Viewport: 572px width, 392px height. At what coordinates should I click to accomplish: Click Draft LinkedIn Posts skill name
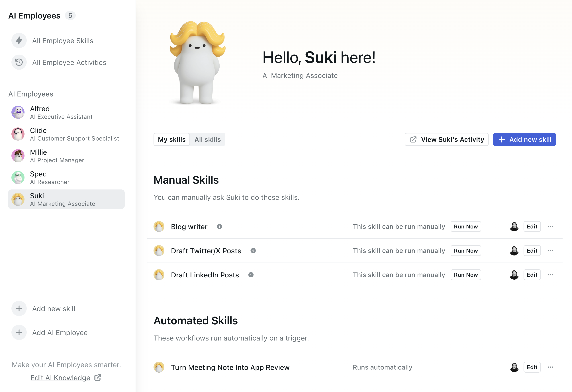pos(205,275)
